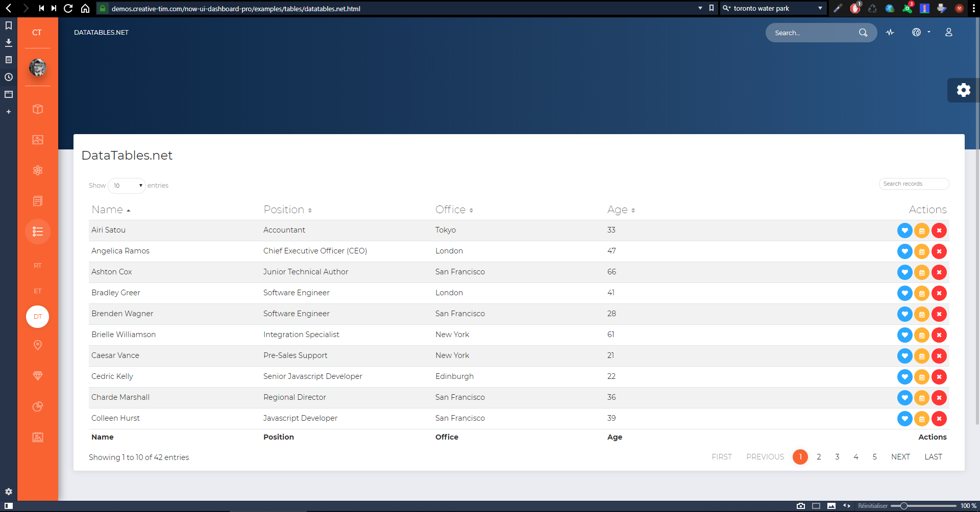Open the Components atom icon in sidebar
The width and height of the screenshot is (980, 512).
pyautogui.click(x=38, y=170)
